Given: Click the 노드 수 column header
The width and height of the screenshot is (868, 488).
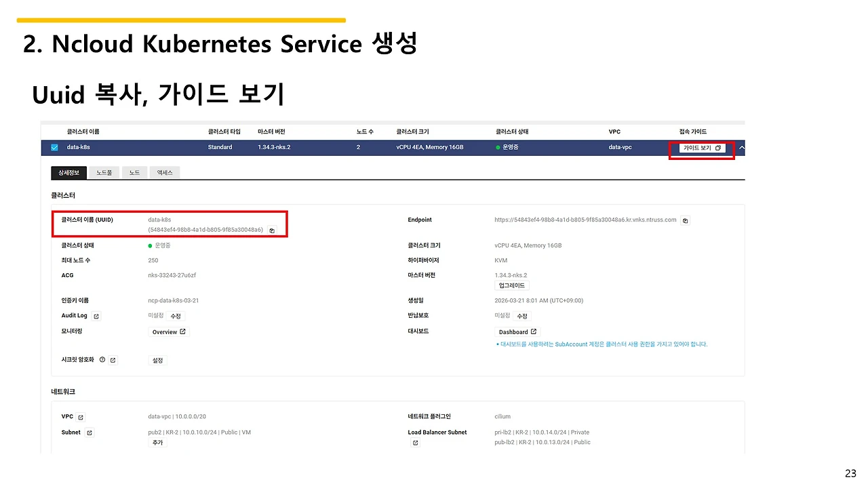Looking at the screenshot, I should click(x=366, y=131).
